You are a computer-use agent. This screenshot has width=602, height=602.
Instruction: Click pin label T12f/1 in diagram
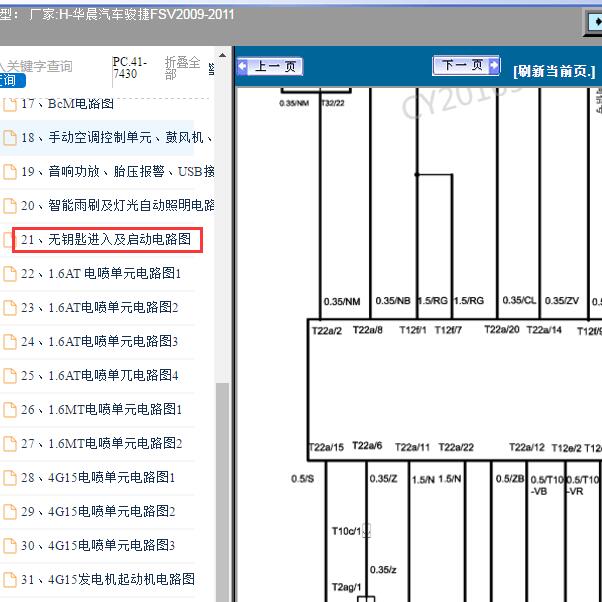413,330
